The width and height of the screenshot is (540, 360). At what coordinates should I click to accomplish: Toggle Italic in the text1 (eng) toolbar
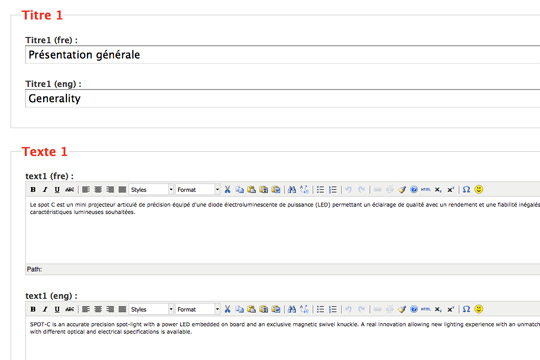[x=45, y=309]
